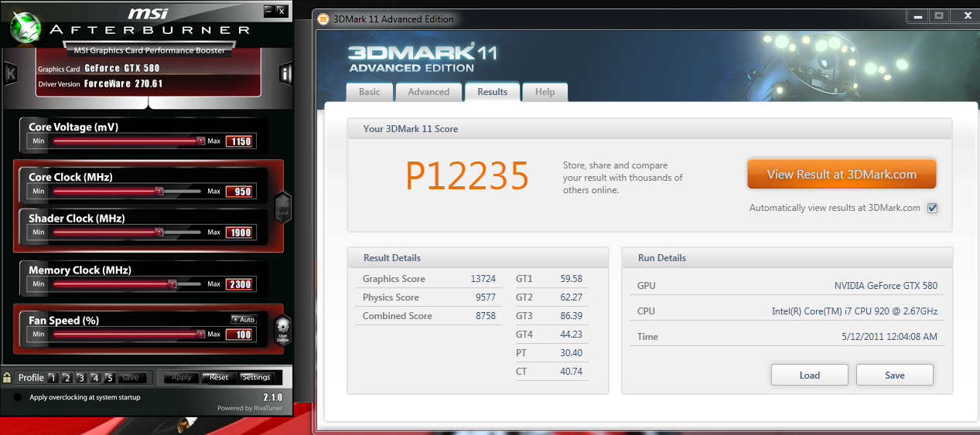Click the Shader Clock slider handle

tap(159, 232)
